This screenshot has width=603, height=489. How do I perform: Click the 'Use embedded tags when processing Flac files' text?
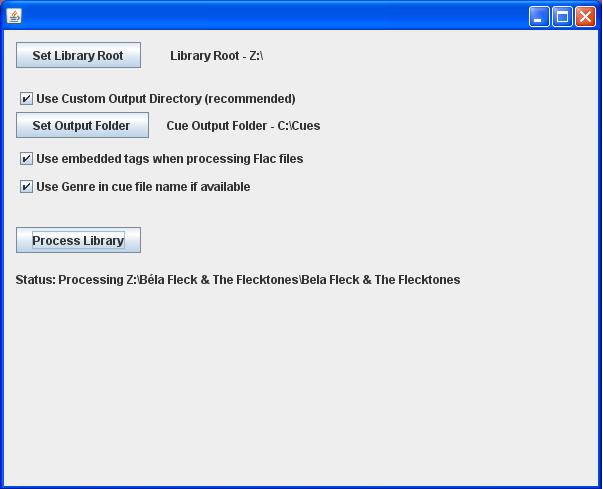point(169,159)
